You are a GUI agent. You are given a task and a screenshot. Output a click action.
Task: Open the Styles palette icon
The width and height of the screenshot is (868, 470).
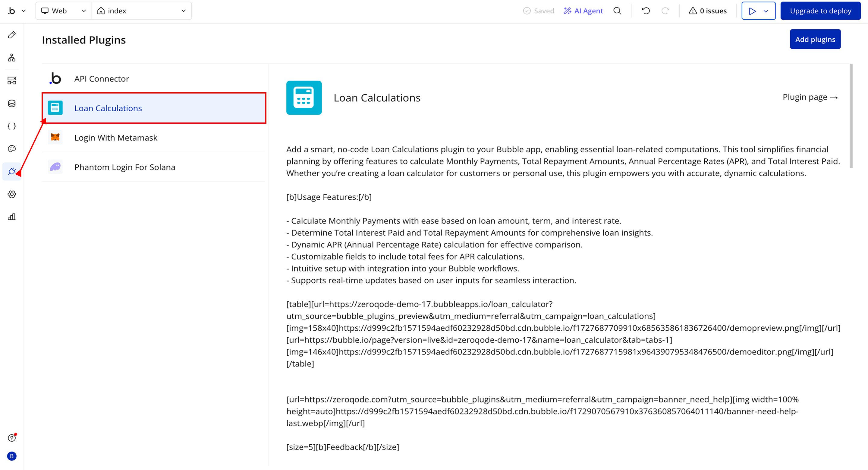12,149
